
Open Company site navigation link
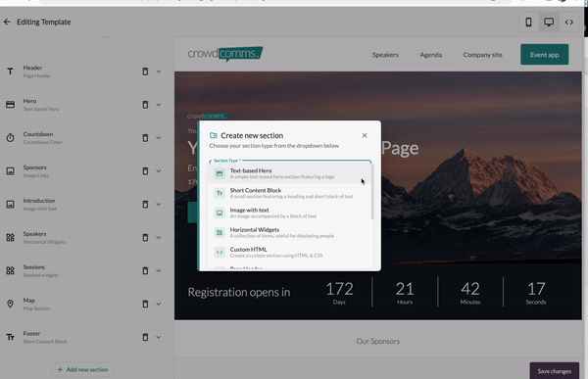coord(482,55)
